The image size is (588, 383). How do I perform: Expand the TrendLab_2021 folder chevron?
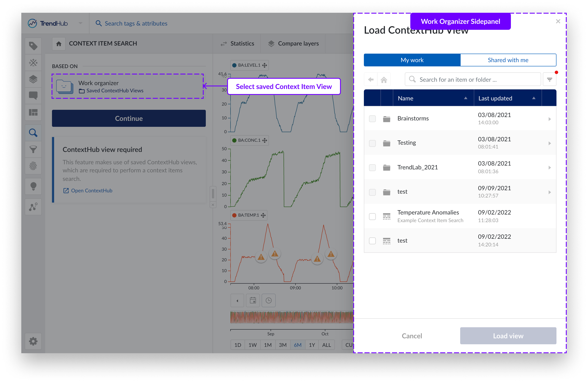pos(549,168)
